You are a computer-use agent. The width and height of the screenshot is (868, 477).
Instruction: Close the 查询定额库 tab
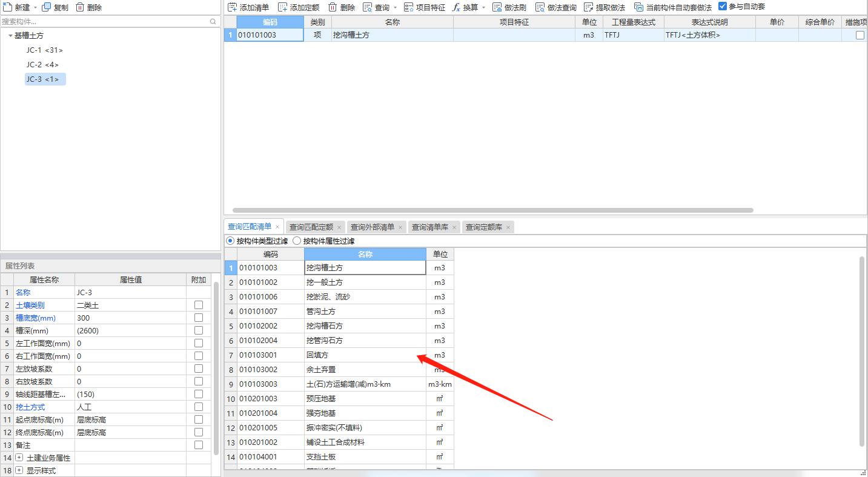(508, 227)
